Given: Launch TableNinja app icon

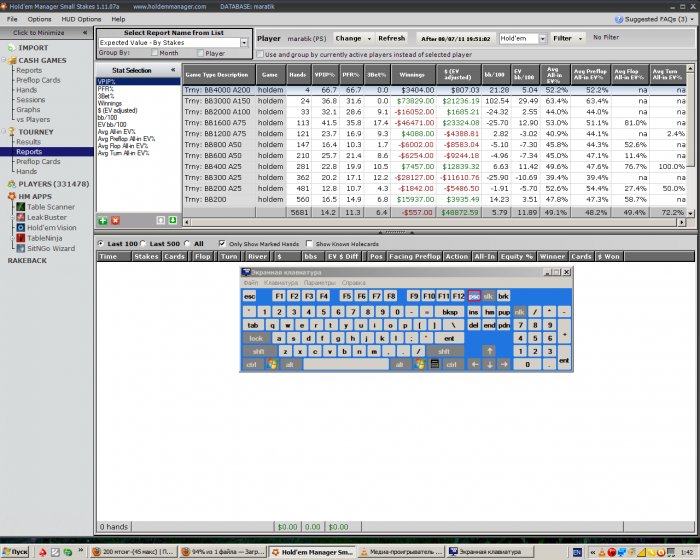Looking at the screenshot, I should click(21, 238).
